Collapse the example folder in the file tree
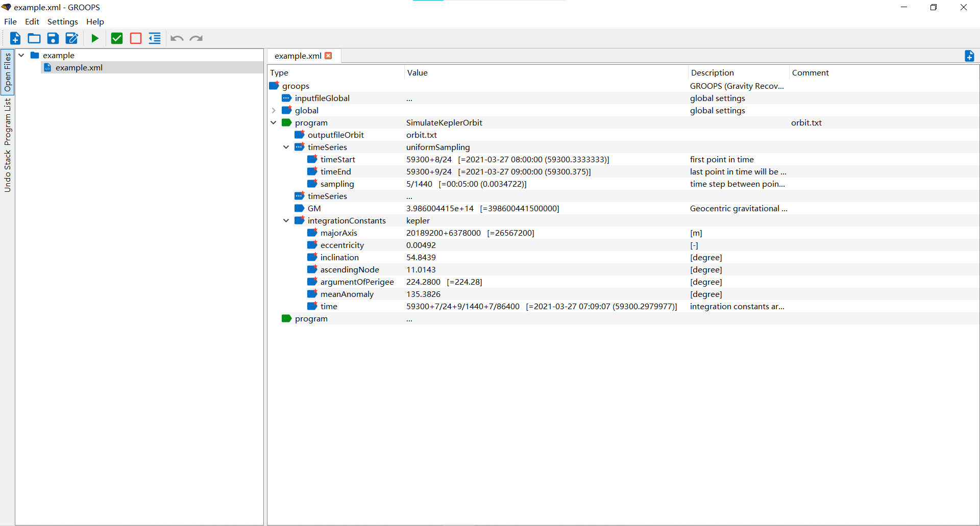The width and height of the screenshot is (980, 526). 21,55
